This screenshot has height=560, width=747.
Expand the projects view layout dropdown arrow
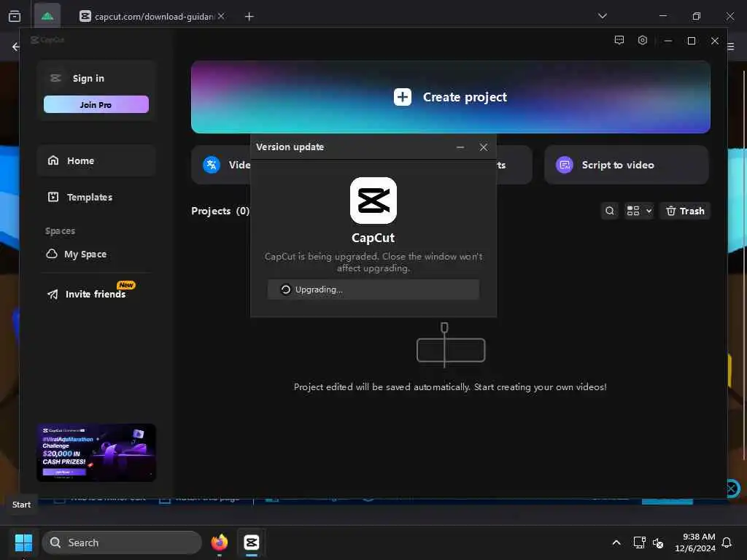pyautogui.click(x=649, y=211)
